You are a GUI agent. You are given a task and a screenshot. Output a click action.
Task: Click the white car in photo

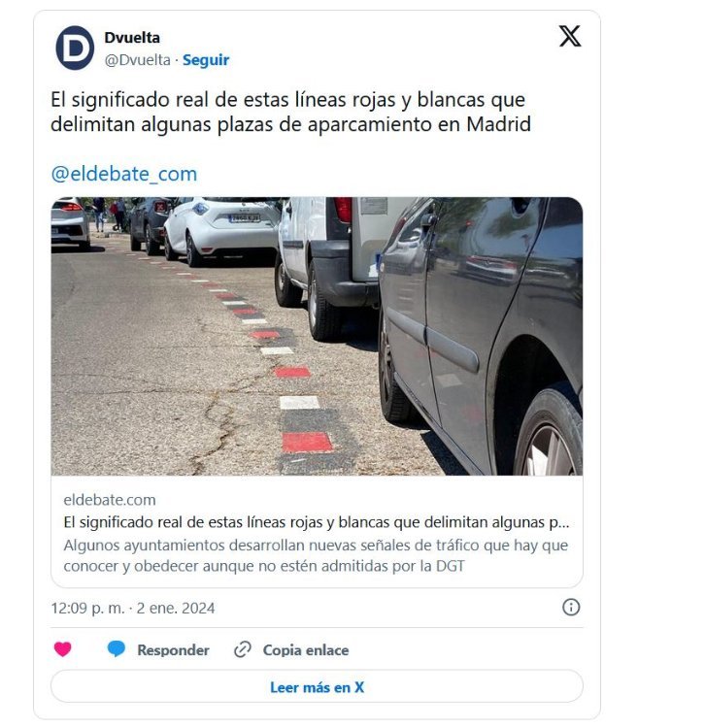[x=223, y=230]
